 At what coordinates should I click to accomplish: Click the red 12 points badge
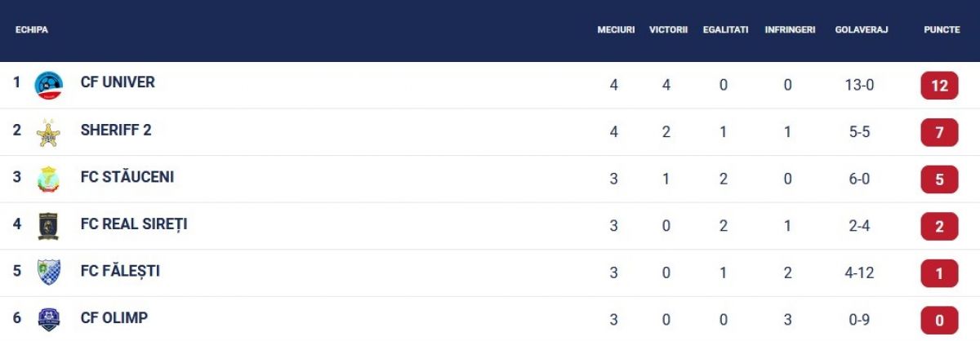[x=939, y=86]
